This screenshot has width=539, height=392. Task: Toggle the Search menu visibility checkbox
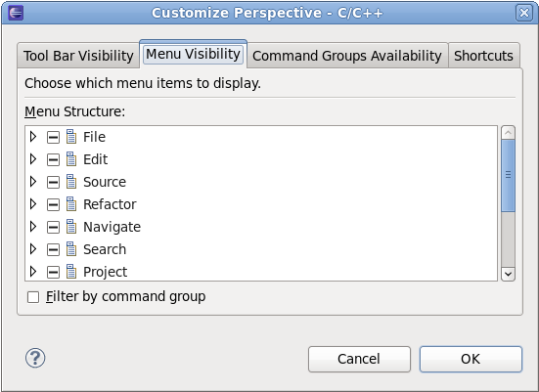pyautogui.click(x=53, y=250)
